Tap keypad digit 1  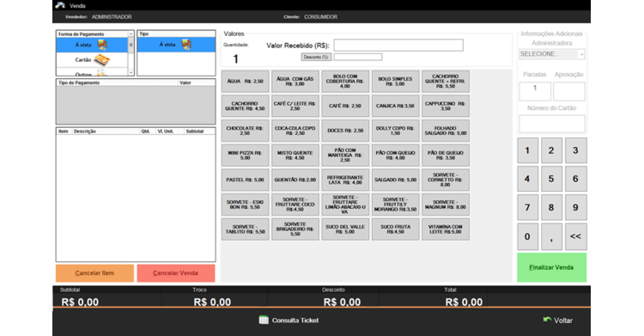(x=527, y=150)
